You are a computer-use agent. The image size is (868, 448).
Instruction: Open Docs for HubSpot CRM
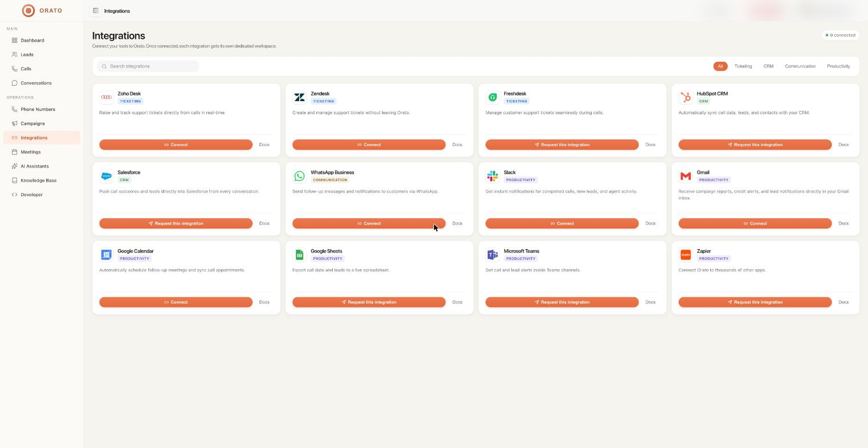pos(843,145)
